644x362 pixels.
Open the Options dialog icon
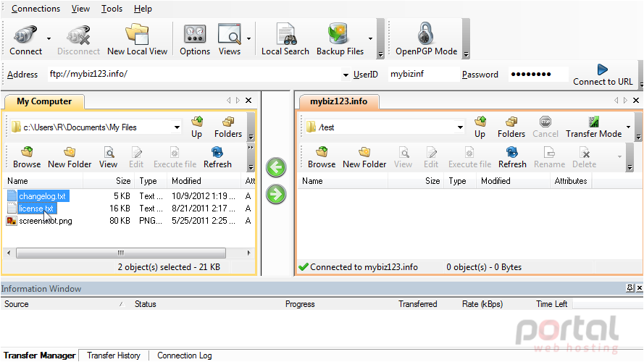[195, 40]
